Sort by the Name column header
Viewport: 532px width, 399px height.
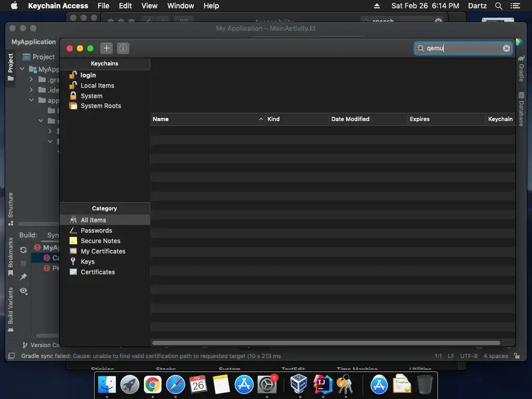pos(208,119)
